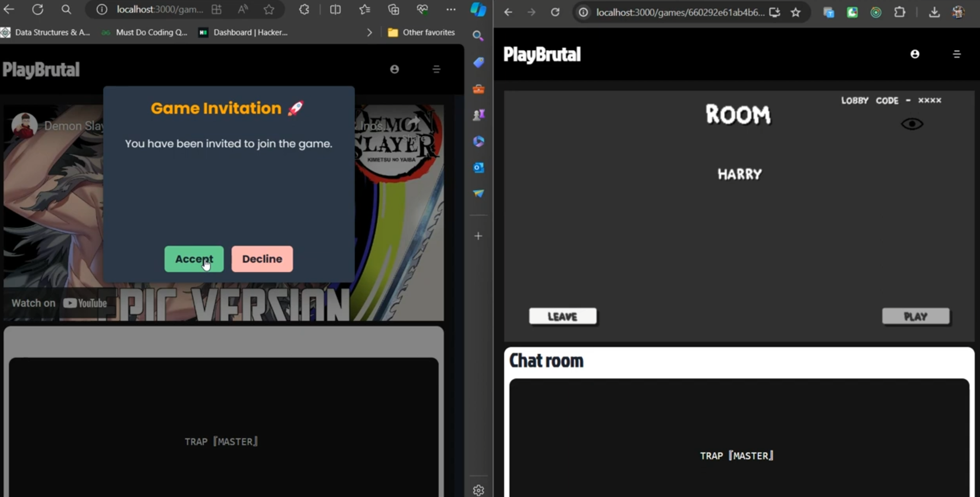Image resolution: width=980 pixels, height=497 pixels.
Task: Open sidebar Outlook icon
Action: coord(478,168)
